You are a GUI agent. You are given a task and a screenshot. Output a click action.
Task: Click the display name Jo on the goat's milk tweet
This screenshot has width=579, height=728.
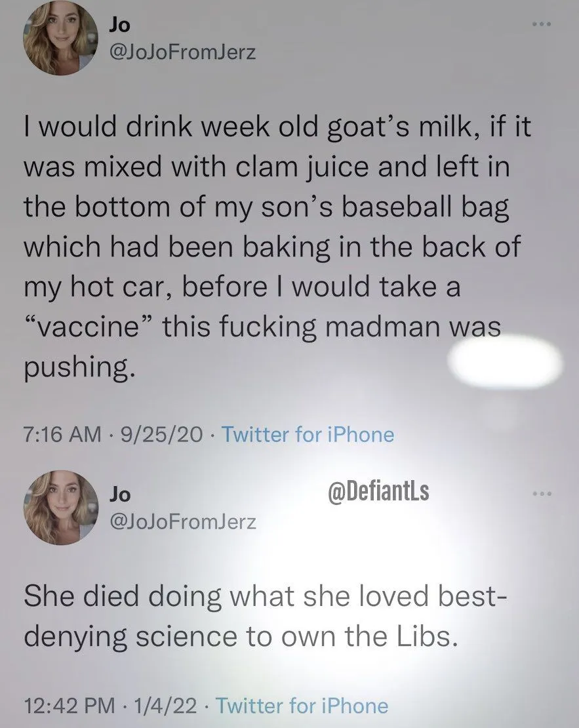point(120,24)
